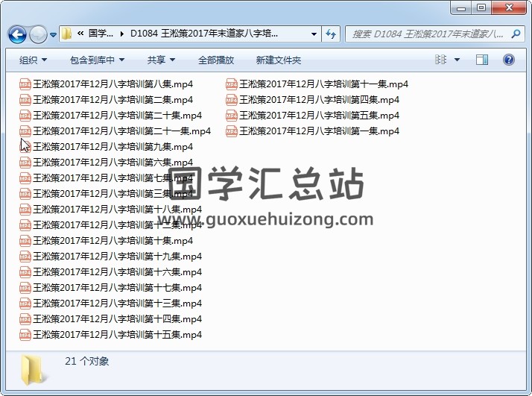
Task: Select MP4 icon of 第十九集.mp4
Action: click(x=25, y=256)
